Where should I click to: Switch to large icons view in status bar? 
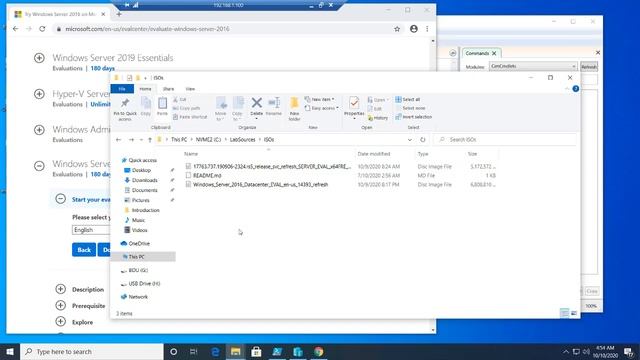573,313
